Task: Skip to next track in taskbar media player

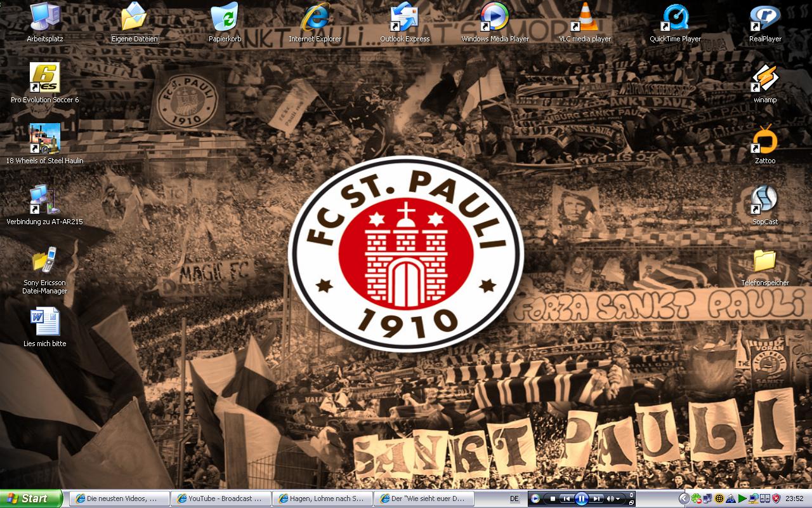Action: coord(597,498)
